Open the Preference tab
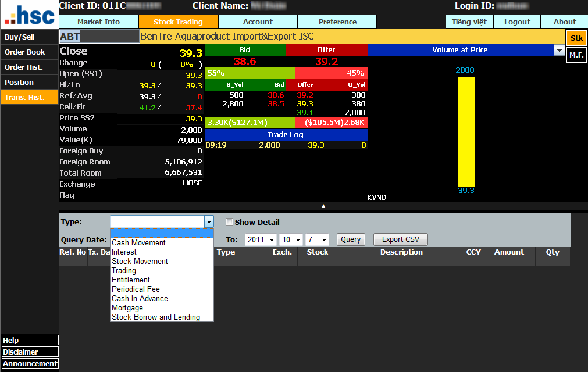This screenshot has width=588, height=372. [x=337, y=22]
